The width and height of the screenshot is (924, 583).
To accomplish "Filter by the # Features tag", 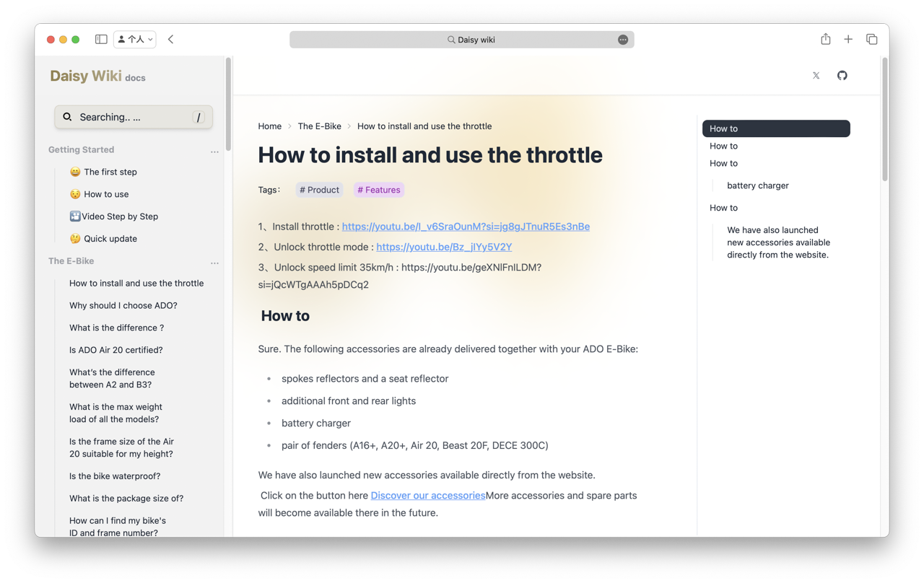I will click(379, 190).
